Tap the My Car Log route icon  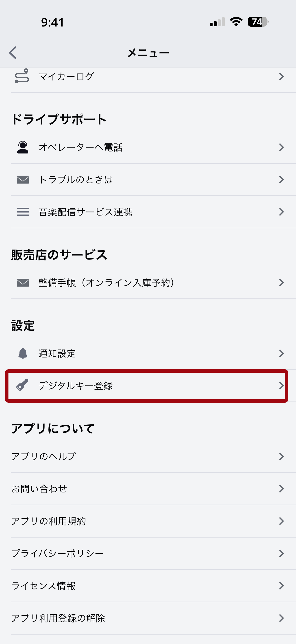(22, 76)
